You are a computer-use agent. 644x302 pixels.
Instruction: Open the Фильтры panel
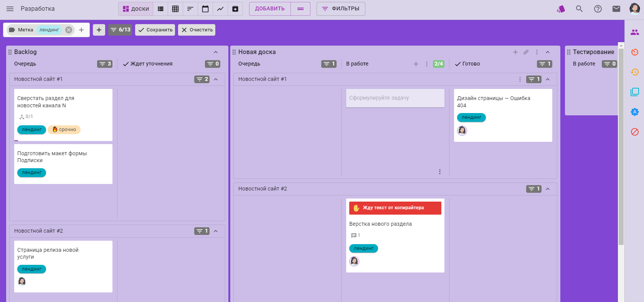point(340,9)
